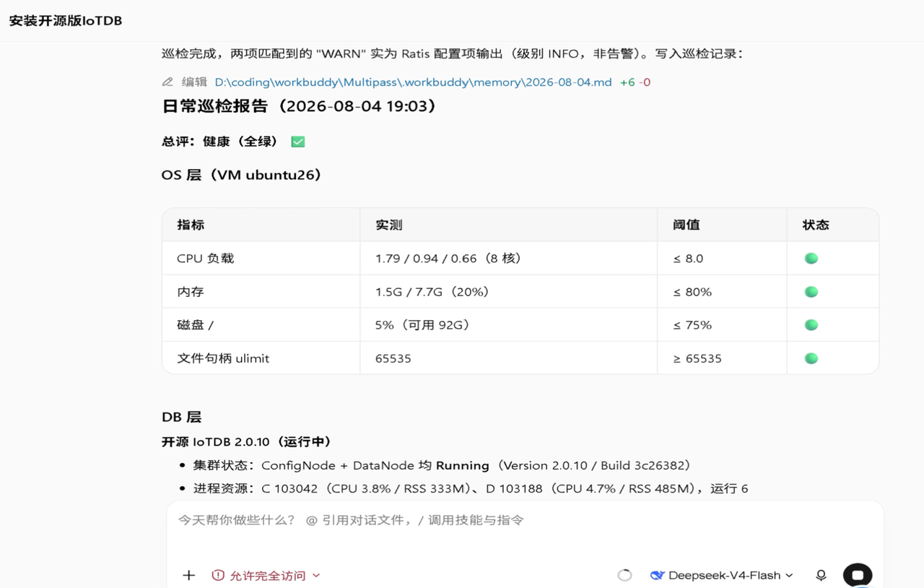Click the green checkmark beside 健康(全绿)
This screenshot has width=924, height=588.
(x=298, y=142)
